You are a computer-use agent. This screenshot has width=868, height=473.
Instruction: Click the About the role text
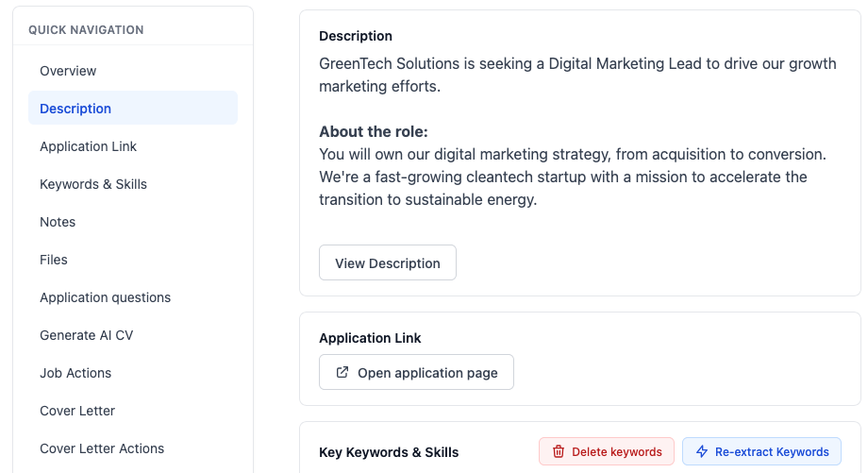pyautogui.click(x=374, y=131)
